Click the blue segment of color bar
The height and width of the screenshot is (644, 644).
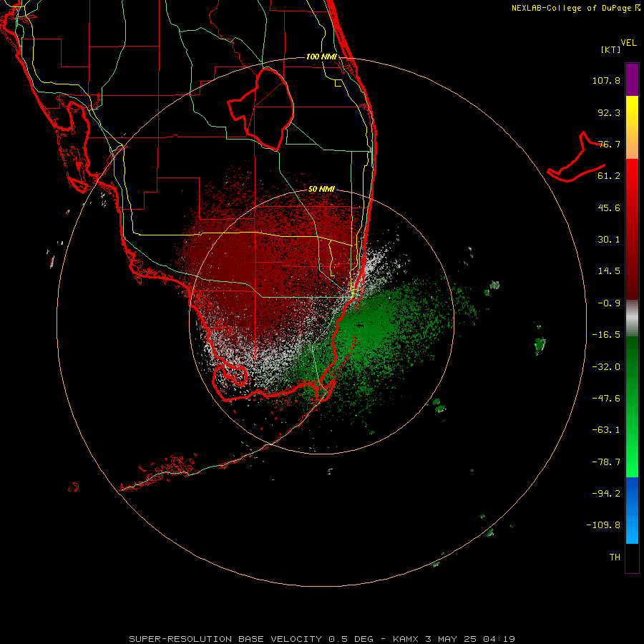(x=632, y=510)
